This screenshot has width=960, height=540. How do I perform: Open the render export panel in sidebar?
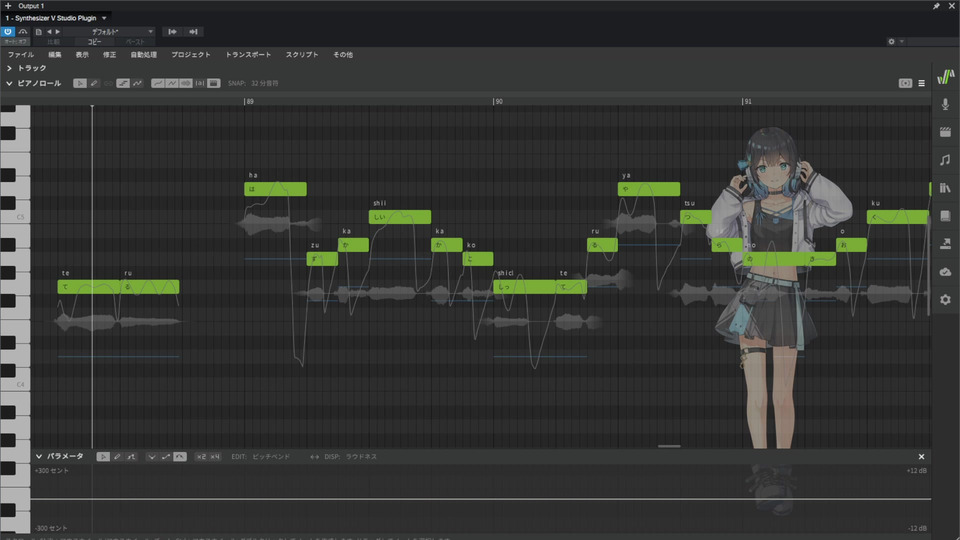pos(945,244)
